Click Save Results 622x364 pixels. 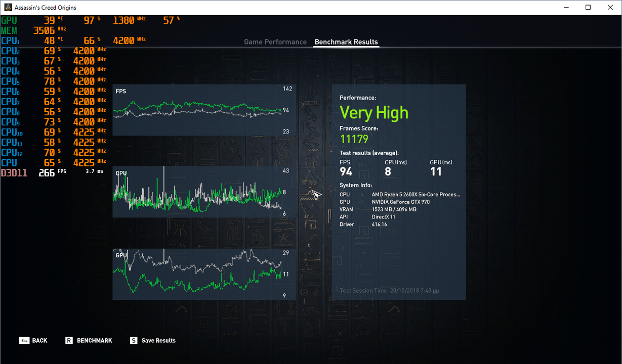tap(158, 341)
